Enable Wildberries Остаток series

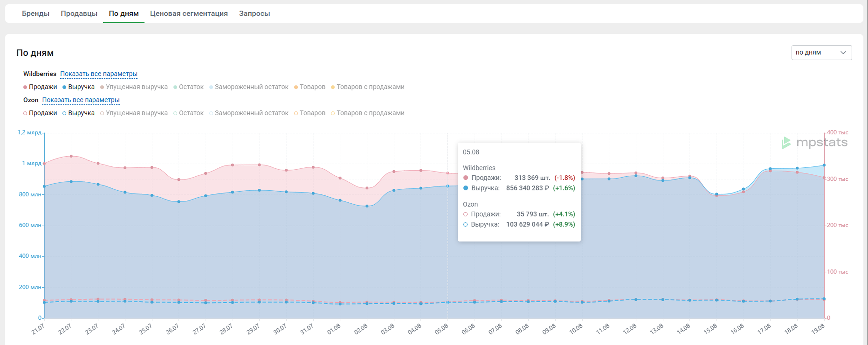point(188,87)
